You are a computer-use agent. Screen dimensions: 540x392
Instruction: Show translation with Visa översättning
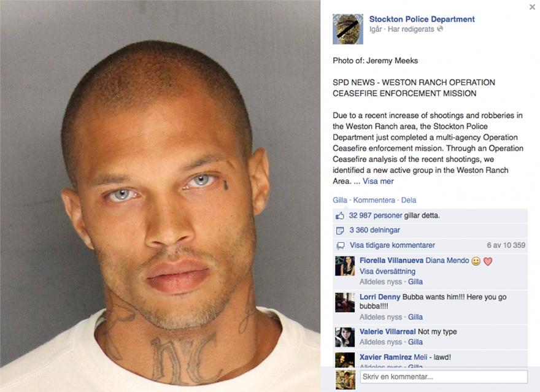(x=387, y=272)
